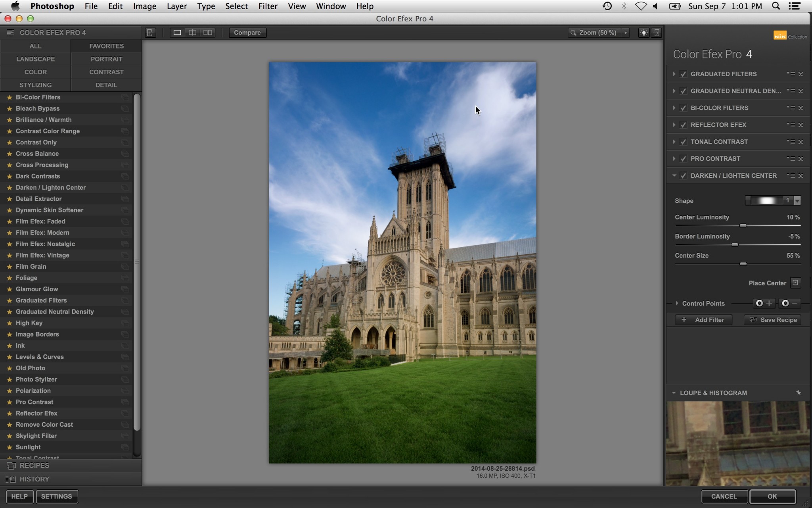
Task: Toggle the Bi-Color Filters checkbox off
Action: pyautogui.click(x=683, y=108)
